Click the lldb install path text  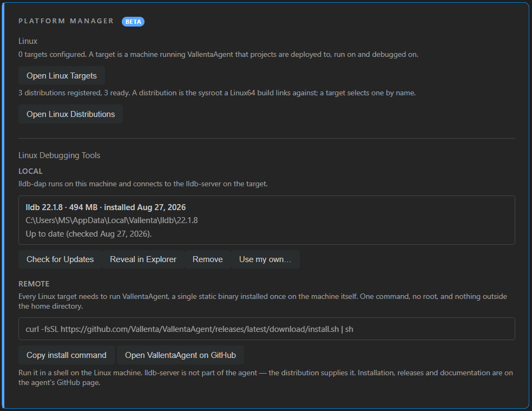(x=111, y=220)
